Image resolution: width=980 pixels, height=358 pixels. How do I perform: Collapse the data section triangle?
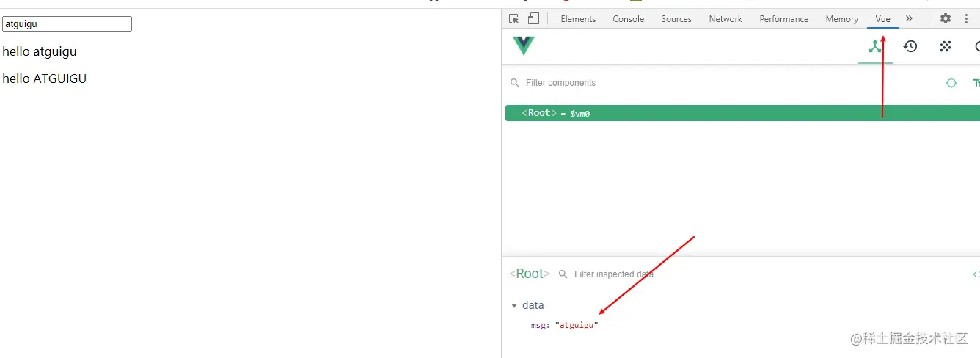[x=514, y=306]
